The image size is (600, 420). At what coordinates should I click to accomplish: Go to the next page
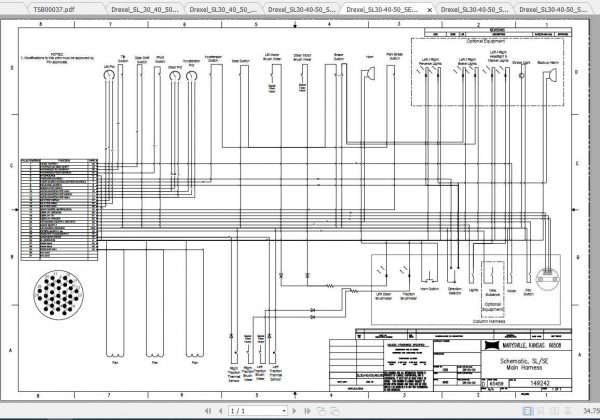[294, 411]
